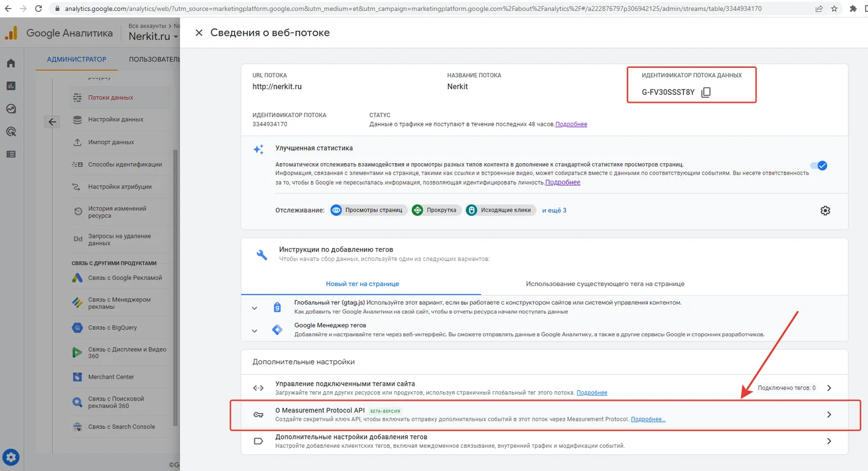
Task: Click the Исходящие клики tracking chip
Action: click(x=500, y=210)
